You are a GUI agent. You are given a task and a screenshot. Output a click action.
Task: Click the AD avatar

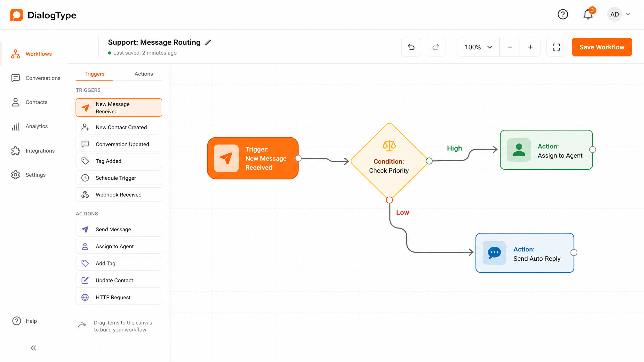(614, 14)
